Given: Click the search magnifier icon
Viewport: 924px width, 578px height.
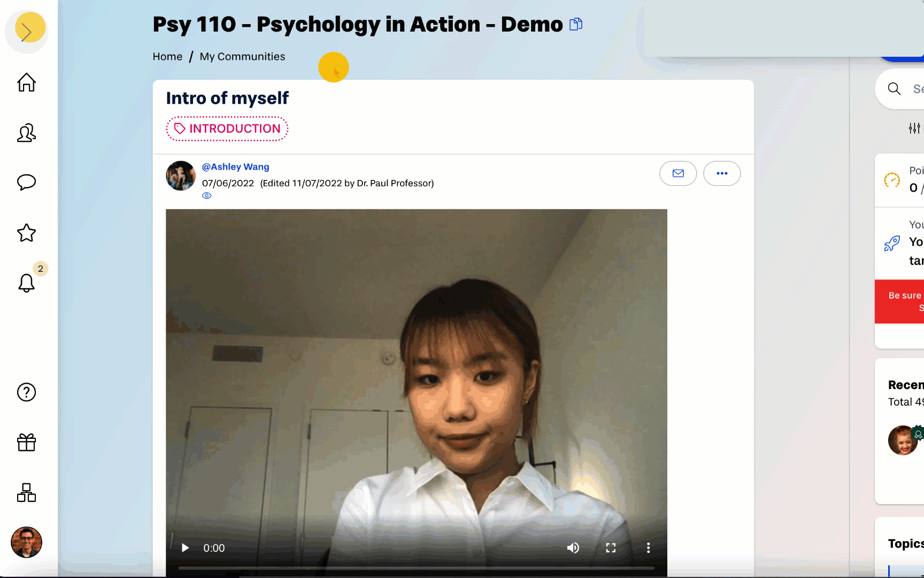Looking at the screenshot, I should coord(894,89).
